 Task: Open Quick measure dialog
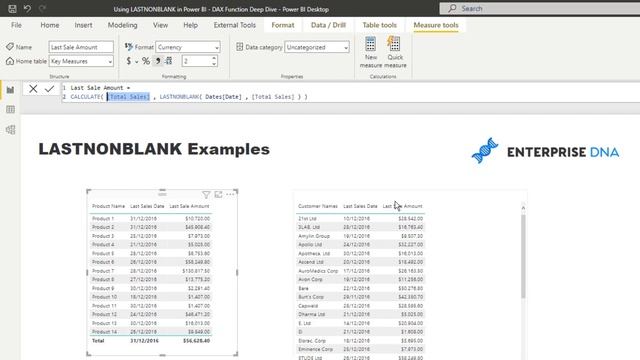pyautogui.click(x=395, y=52)
